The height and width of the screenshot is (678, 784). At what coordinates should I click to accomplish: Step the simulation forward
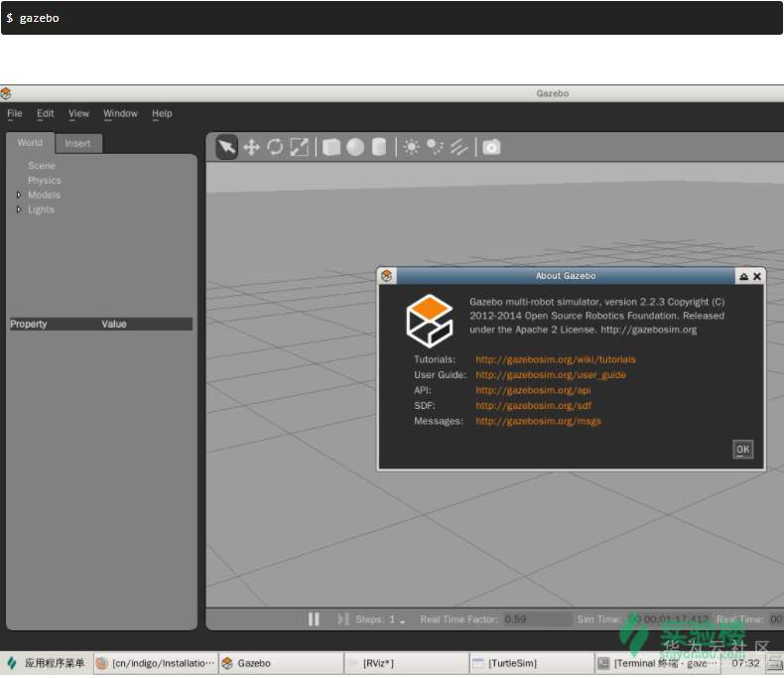[343, 619]
